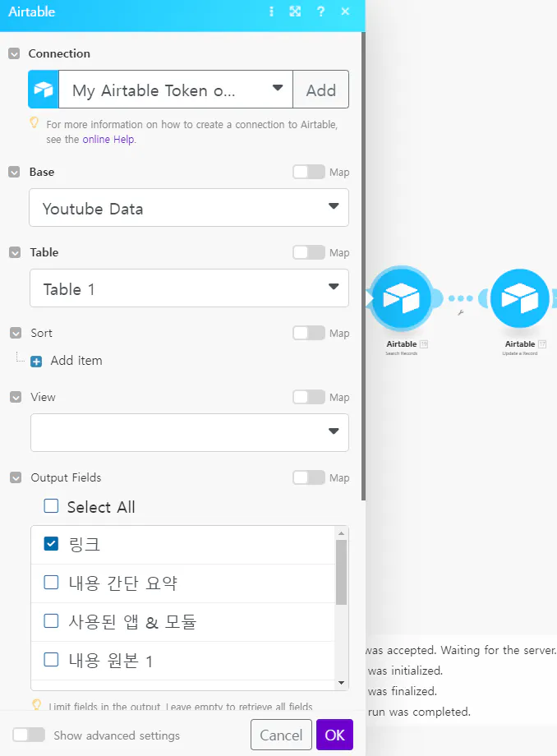The width and height of the screenshot is (557, 756).
Task: Check the 내용 원본 1 field checkbox
Action: (51, 660)
